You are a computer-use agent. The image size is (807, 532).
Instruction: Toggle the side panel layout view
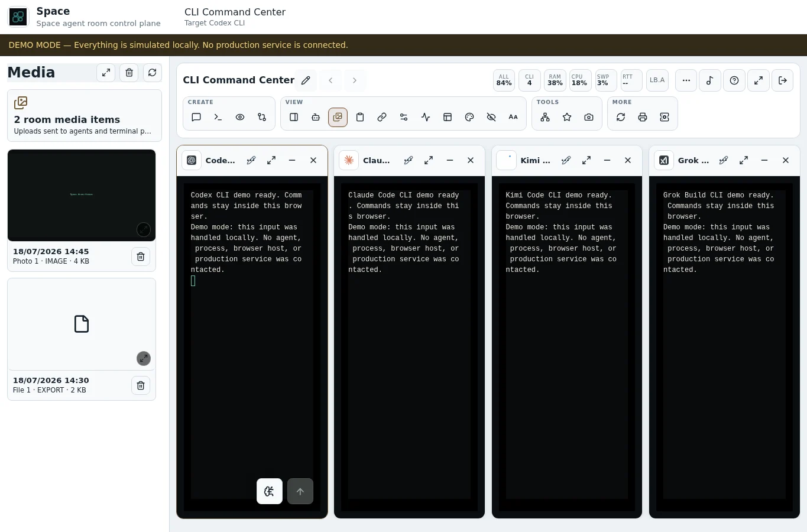[x=294, y=117]
